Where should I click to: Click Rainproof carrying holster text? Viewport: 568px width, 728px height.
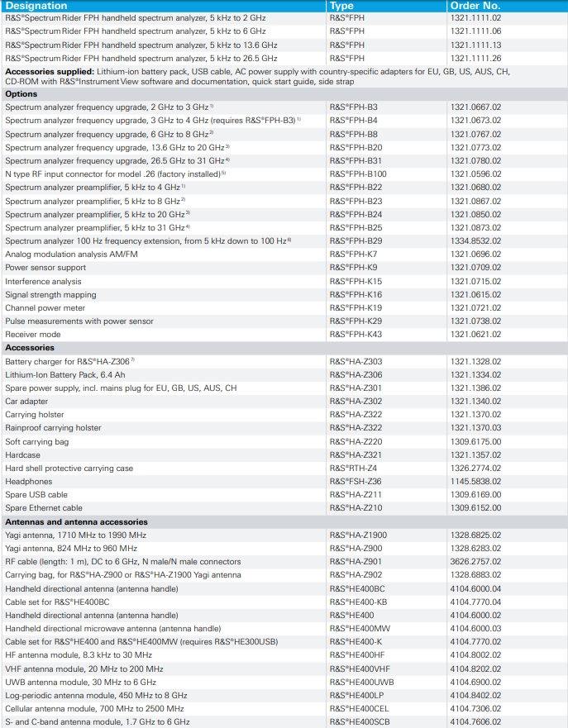pyautogui.click(x=53, y=428)
